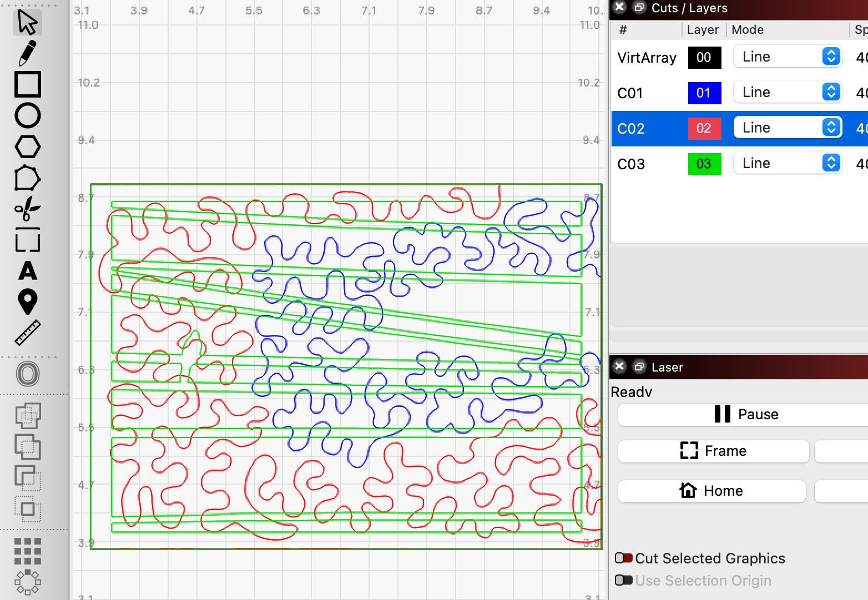Open the Measure ruler tool
Viewport: 868px width, 600px height.
click(27, 333)
